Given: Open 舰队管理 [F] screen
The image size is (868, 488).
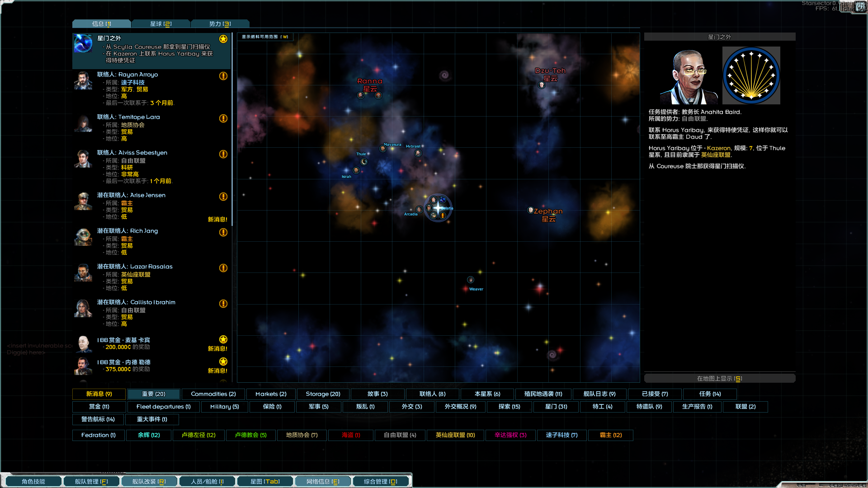Looking at the screenshot, I should 91,482.
